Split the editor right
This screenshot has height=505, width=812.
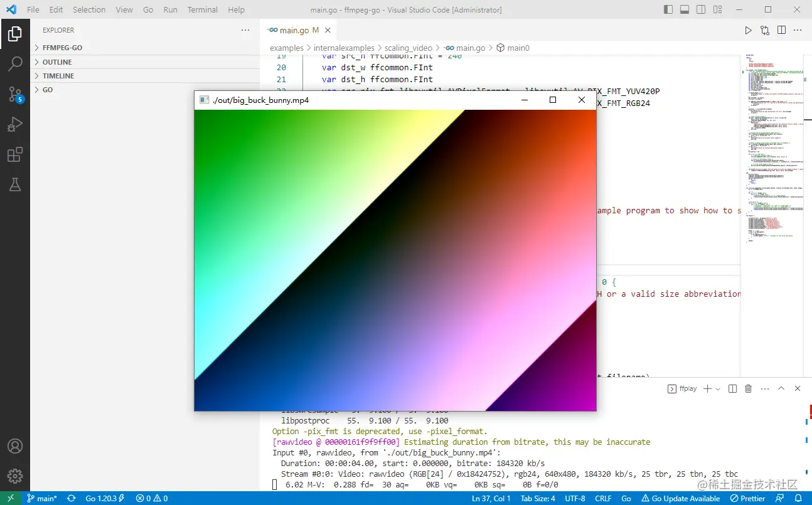click(782, 30)
